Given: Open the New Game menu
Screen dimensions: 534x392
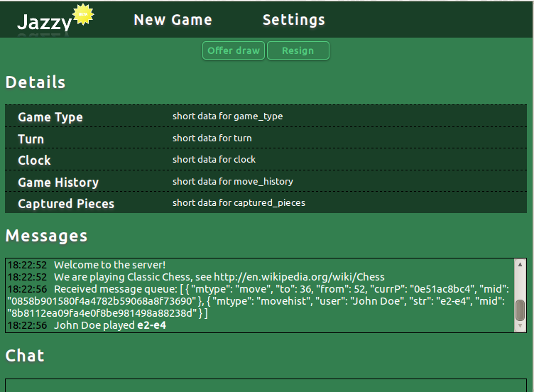Looking at the screenshot, I should point(173,20).
